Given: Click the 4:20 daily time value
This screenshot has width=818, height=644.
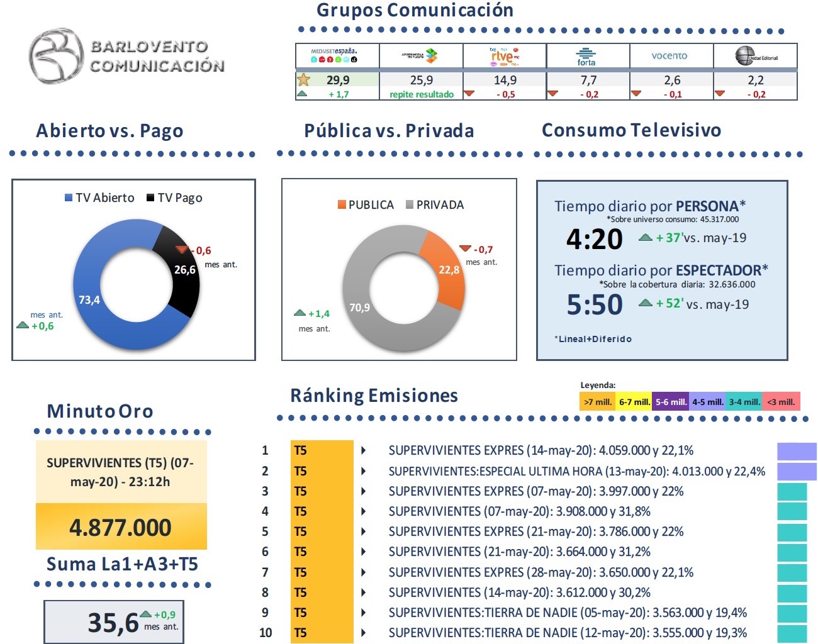Looking at the screenshot, I should click(595, 239).
